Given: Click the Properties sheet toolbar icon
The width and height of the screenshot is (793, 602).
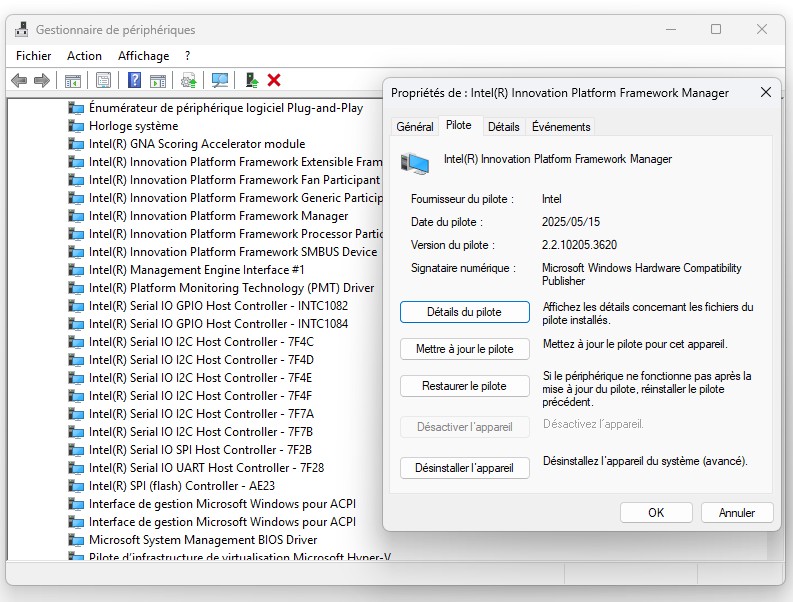Looking at the screenshot, I should click(x=103, y=80).
